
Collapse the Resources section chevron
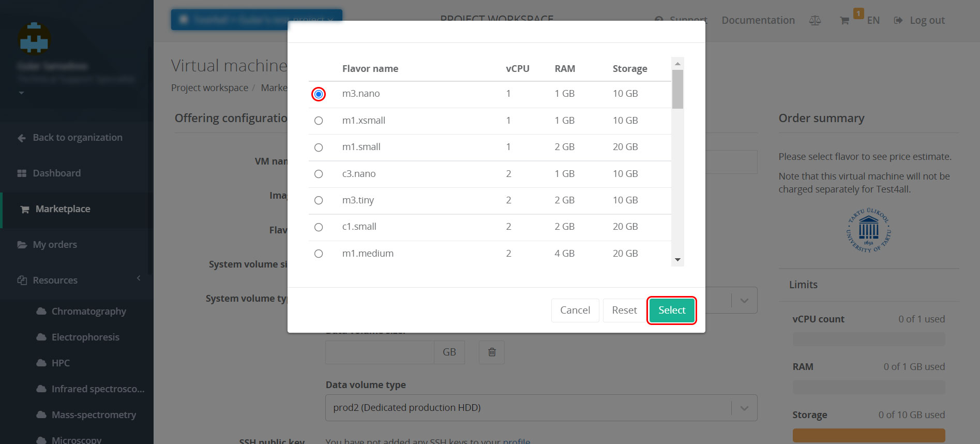coord(139,278)
